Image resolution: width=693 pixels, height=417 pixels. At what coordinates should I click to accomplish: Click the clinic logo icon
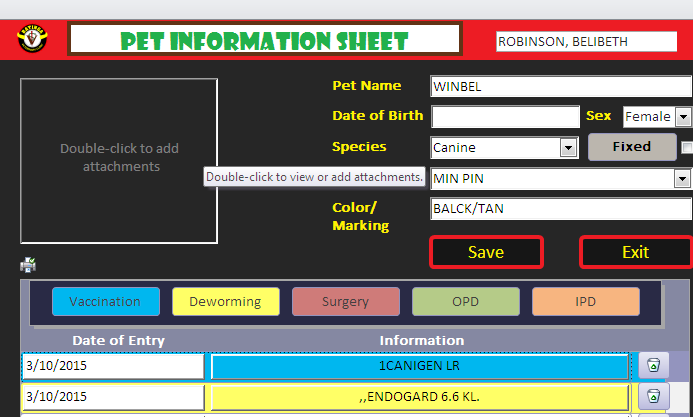click(x=32, y=40)
